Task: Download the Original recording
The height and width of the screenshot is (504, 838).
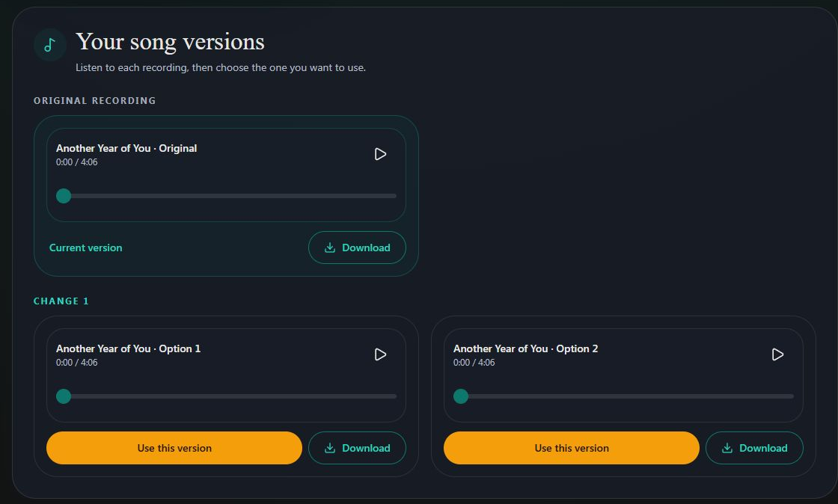Action: point(357,248)
